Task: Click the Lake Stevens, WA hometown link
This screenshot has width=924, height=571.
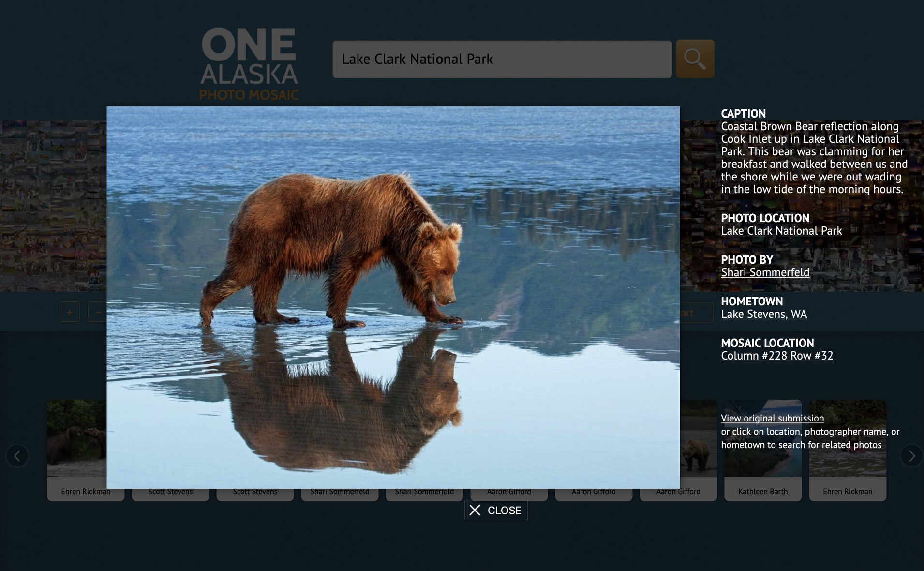Action: [x=764, y=315]
